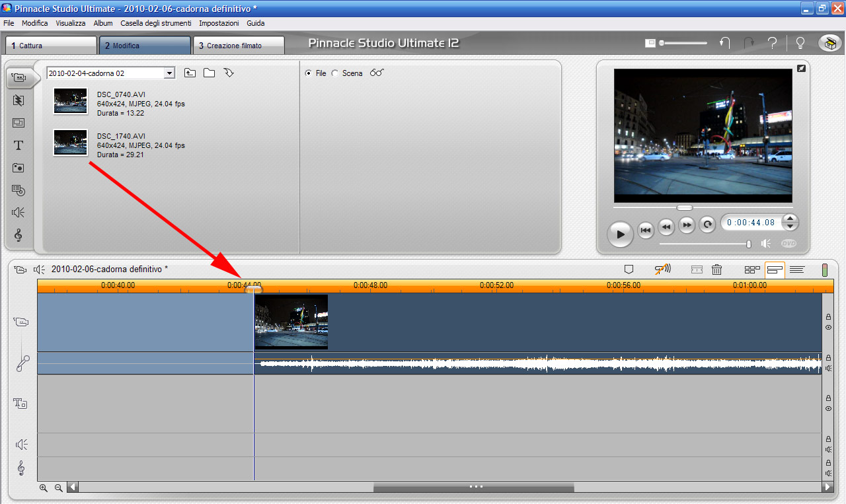Rewind the preview
The height and width of the screenshot is (504, 846).
(x=666, y=226)
